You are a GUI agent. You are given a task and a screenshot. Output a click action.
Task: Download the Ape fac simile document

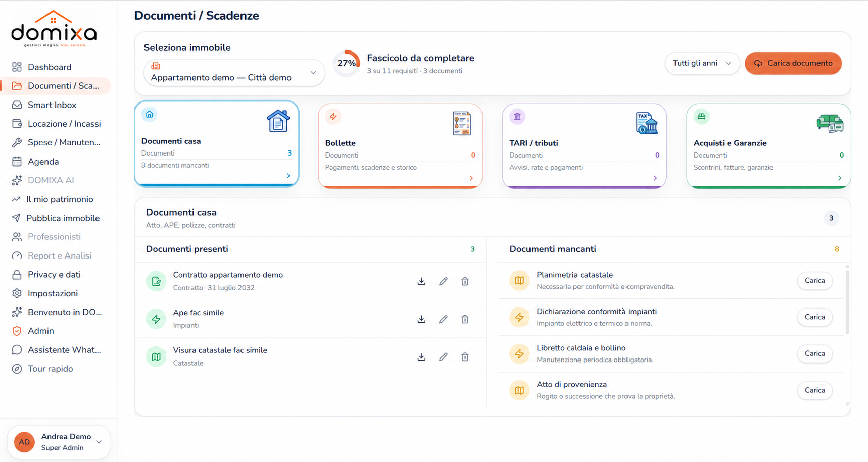coord(421,319)
